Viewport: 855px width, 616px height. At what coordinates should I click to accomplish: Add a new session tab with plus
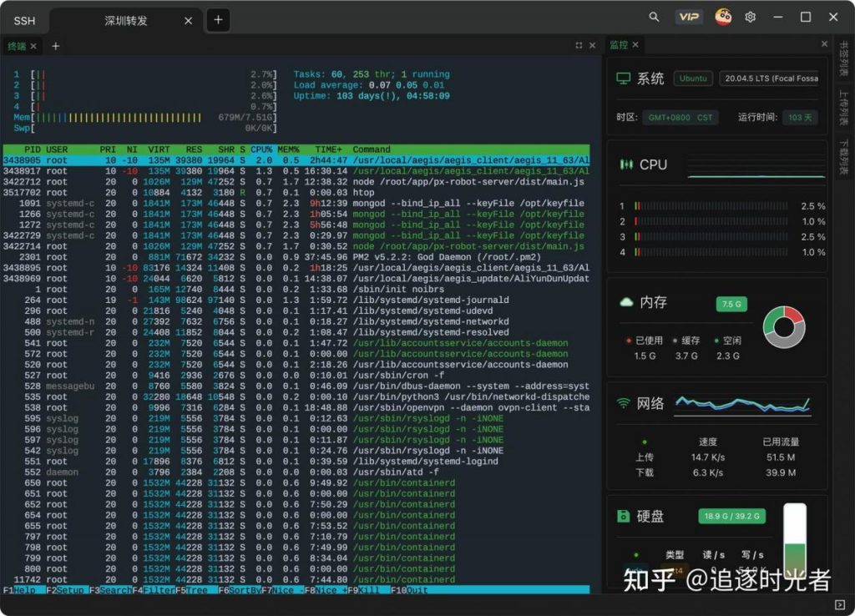(x=218, y=20)
